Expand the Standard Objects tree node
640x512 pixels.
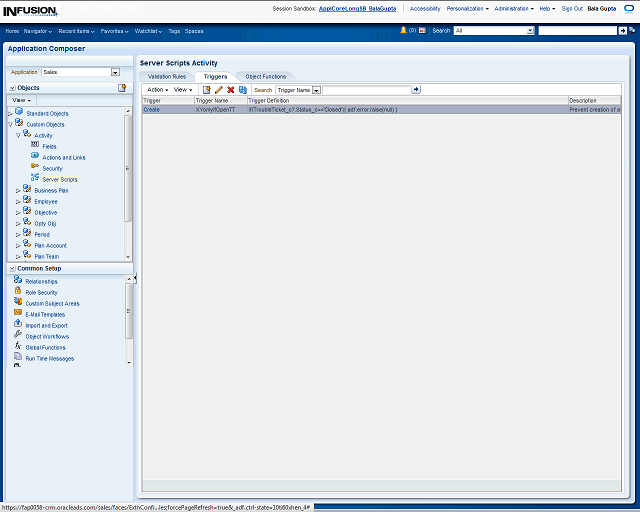(x=11, y=114)
